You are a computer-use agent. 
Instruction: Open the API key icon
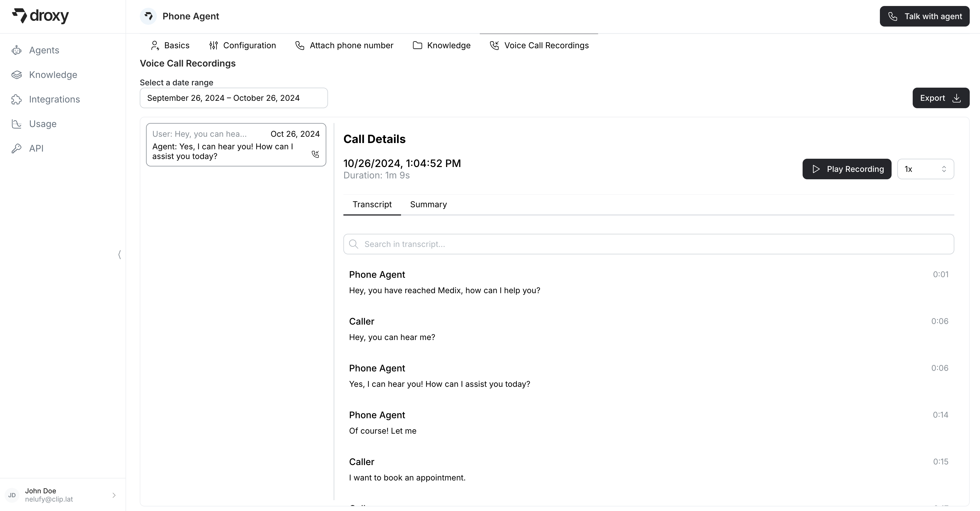(x=17, y=148)
